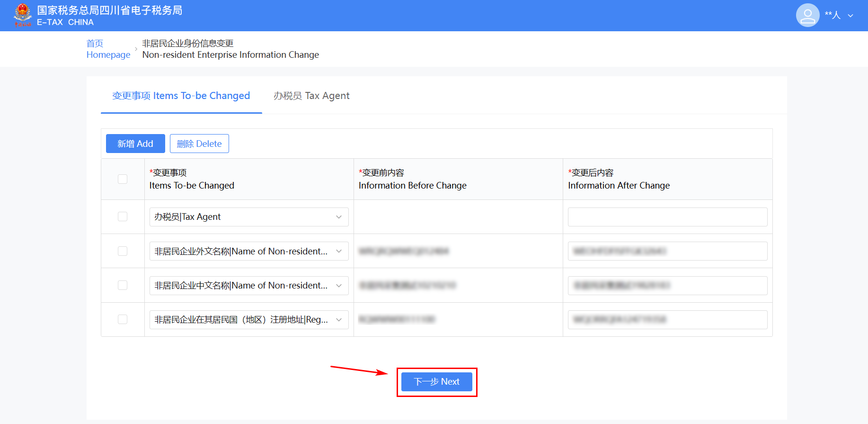868x424 pixels.
Task: Switch to the Tax Agent tab
Action: point(311,96)
